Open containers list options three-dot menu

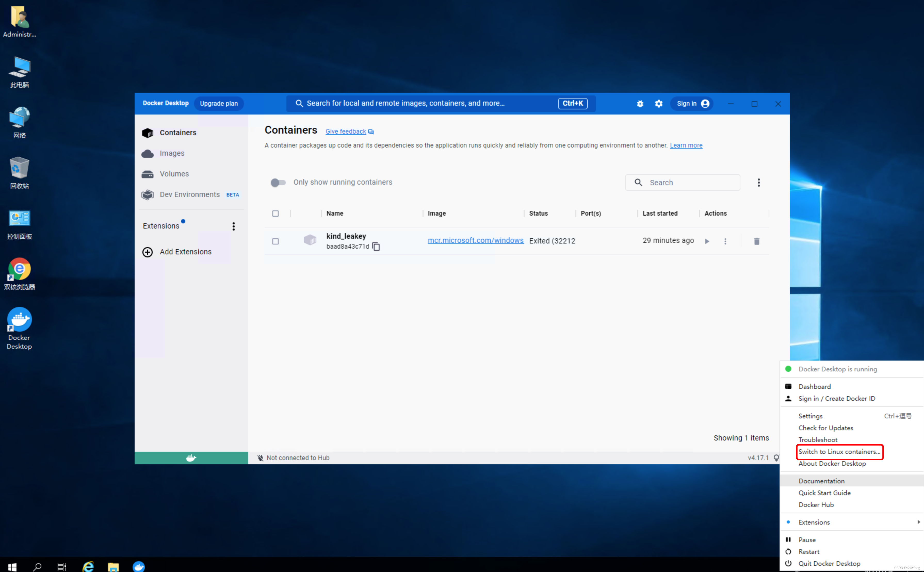coord(758,183)
